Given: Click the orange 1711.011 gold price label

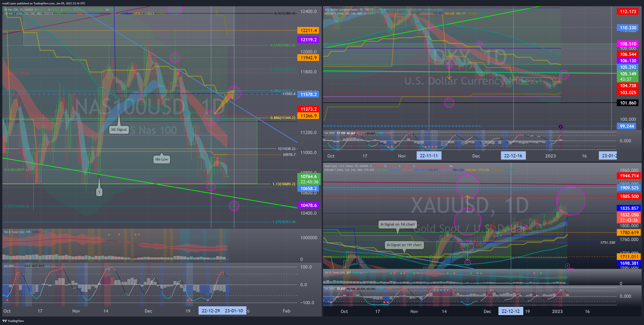Looking at the screenshot, I should [x=629, y=257].
